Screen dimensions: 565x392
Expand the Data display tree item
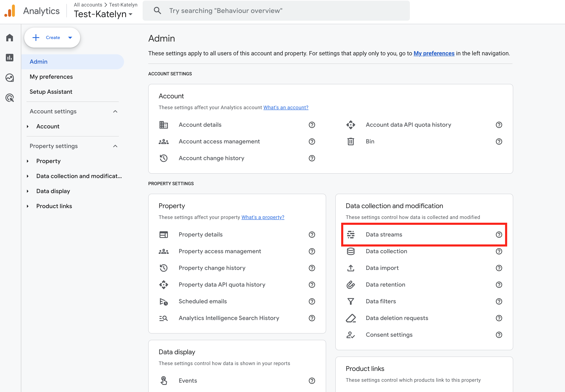(28, 191)
